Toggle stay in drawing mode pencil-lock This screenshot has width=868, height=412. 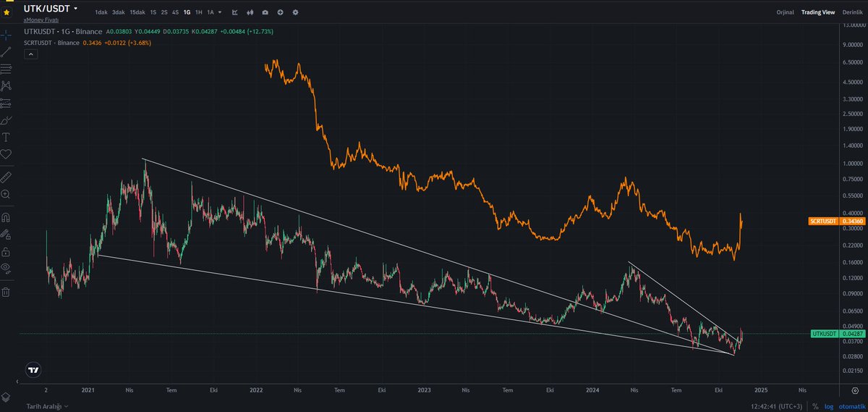point(7,235)
